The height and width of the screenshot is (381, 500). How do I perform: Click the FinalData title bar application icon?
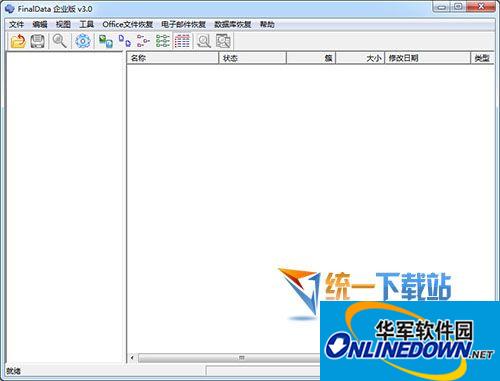pyautogui.click(x=10, y=9)
